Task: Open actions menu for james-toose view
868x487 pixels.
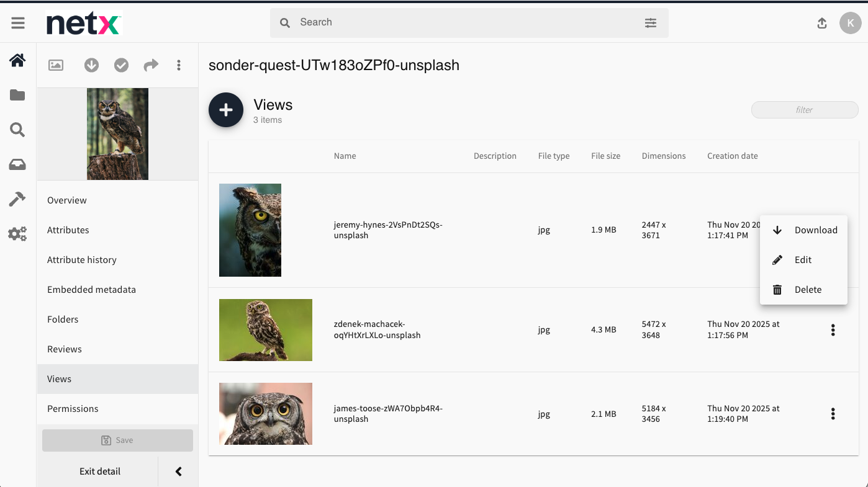Action: click(x=833, y=414)
